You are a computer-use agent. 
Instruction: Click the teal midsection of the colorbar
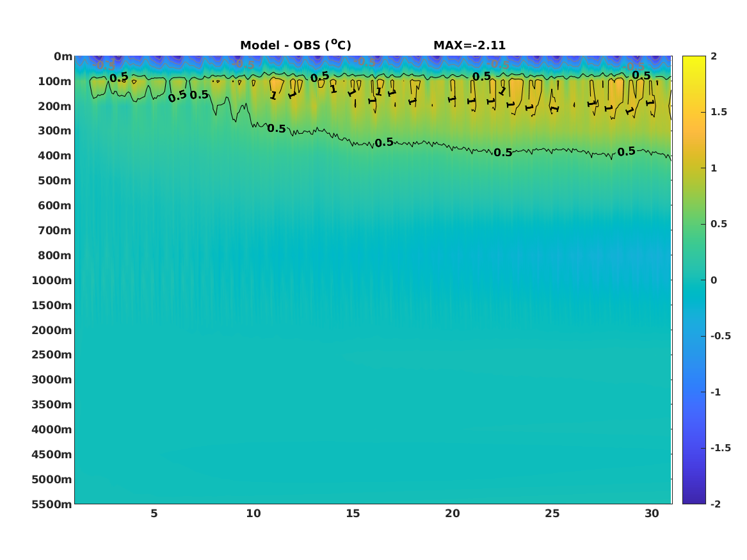coord(694,280)
